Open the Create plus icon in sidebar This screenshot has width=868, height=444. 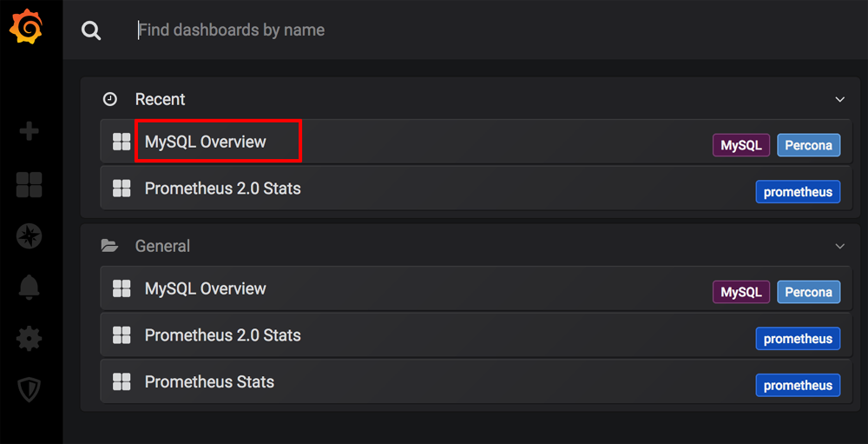click(x=30, y=131)
